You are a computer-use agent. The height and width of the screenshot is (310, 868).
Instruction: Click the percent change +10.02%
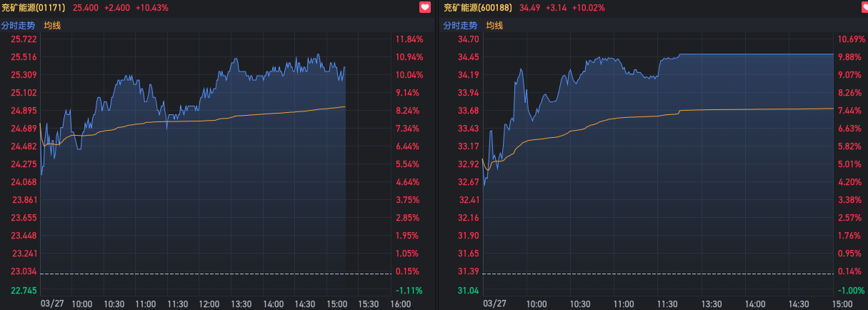(589, 8)
